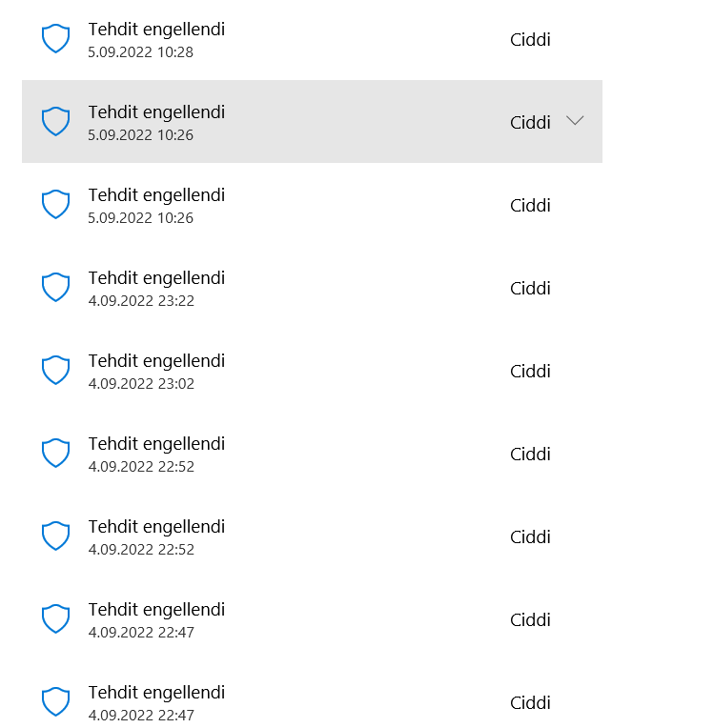Click the shield icon of the last 22:47 entry
Viewport: 714px width, 728px height.
(56, 702)
